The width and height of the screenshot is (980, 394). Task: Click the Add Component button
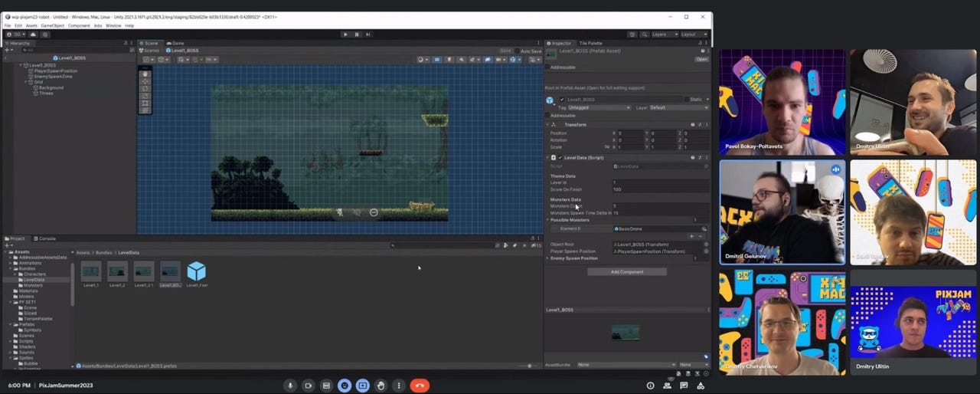point(626,272)
